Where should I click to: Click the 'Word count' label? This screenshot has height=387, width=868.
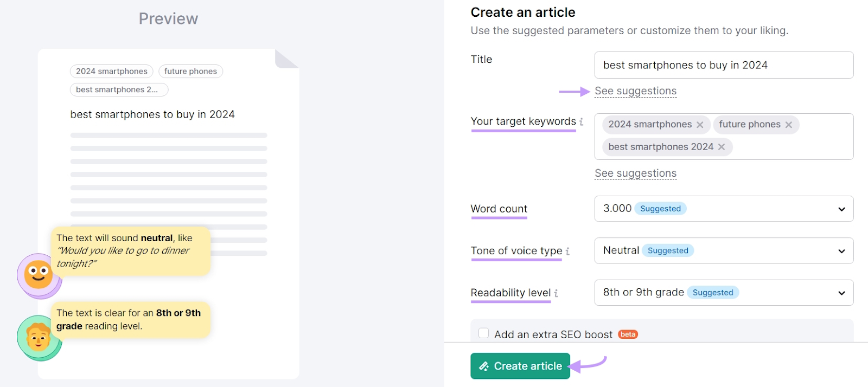point(499,209)
